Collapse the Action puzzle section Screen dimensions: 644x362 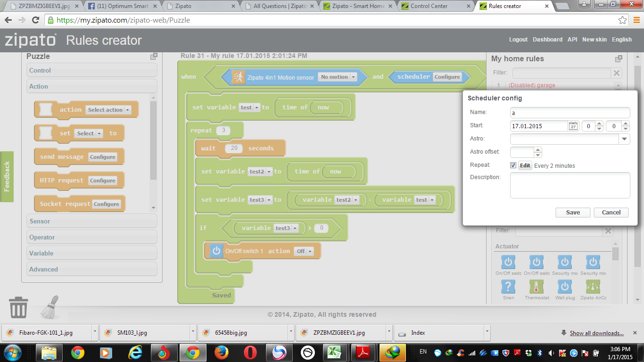tap(92, 86)
